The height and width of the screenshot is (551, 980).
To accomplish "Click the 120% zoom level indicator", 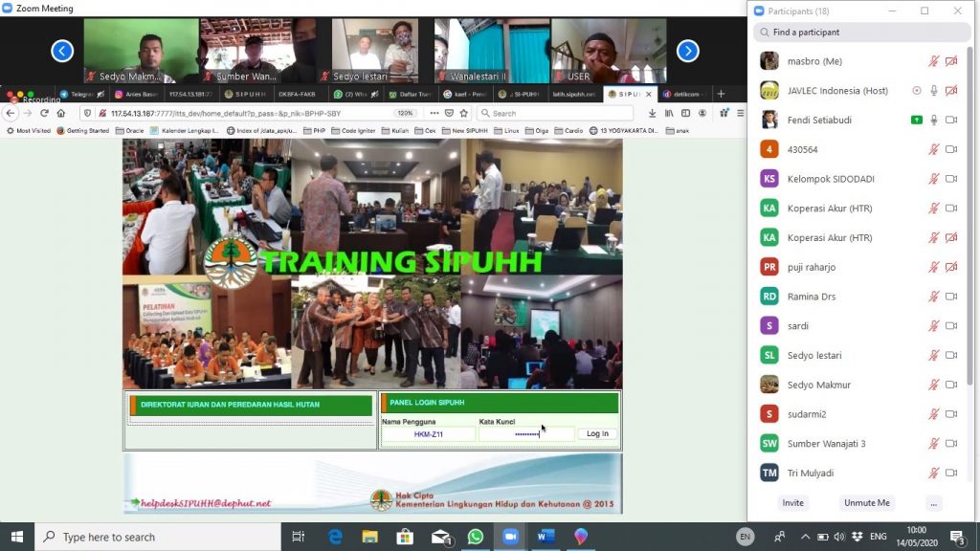I will (x=405, y=113).
